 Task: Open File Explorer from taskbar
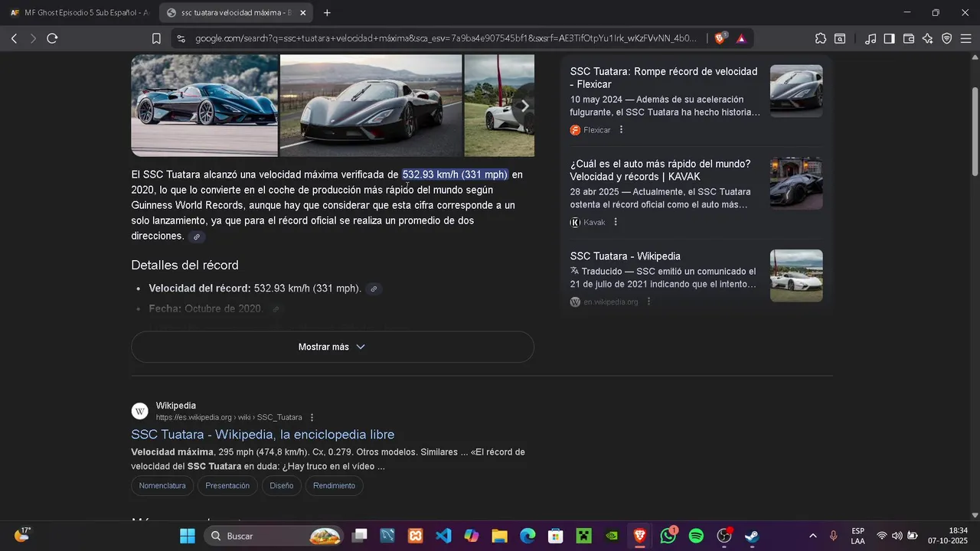(x=499, y=536)
